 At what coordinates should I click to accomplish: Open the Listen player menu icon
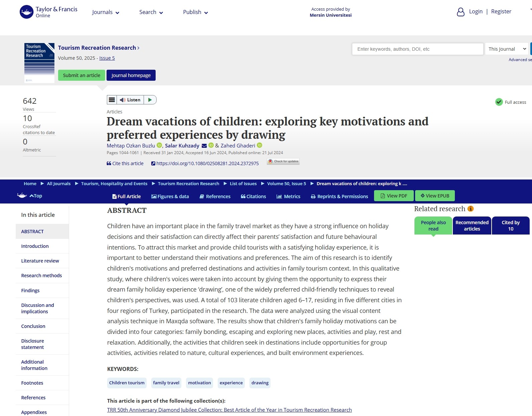(112, 100)
